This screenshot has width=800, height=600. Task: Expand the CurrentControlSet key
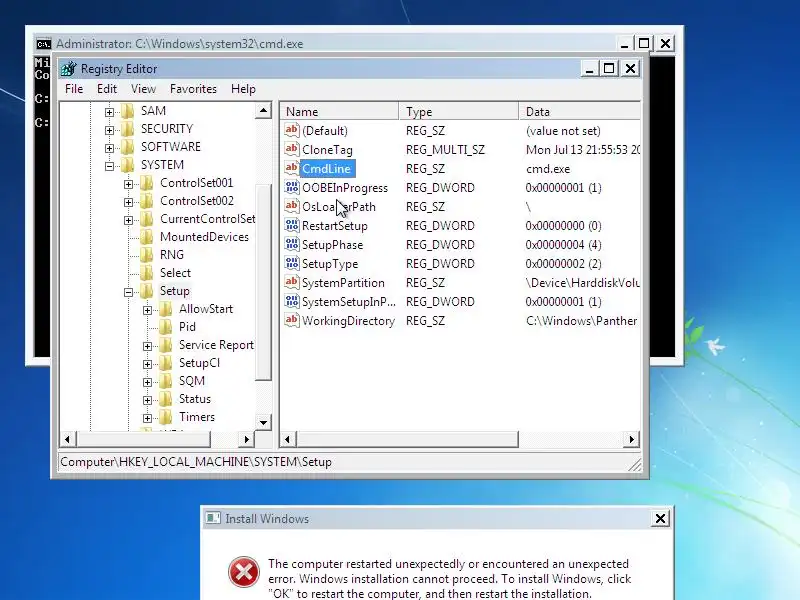[x=128, y=220]
